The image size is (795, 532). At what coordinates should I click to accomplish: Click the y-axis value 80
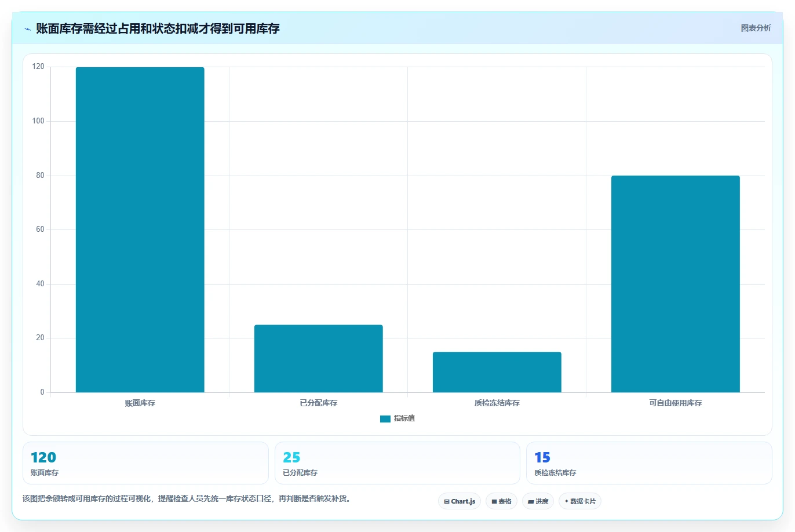pyautogui.click(x=40, y=176)
